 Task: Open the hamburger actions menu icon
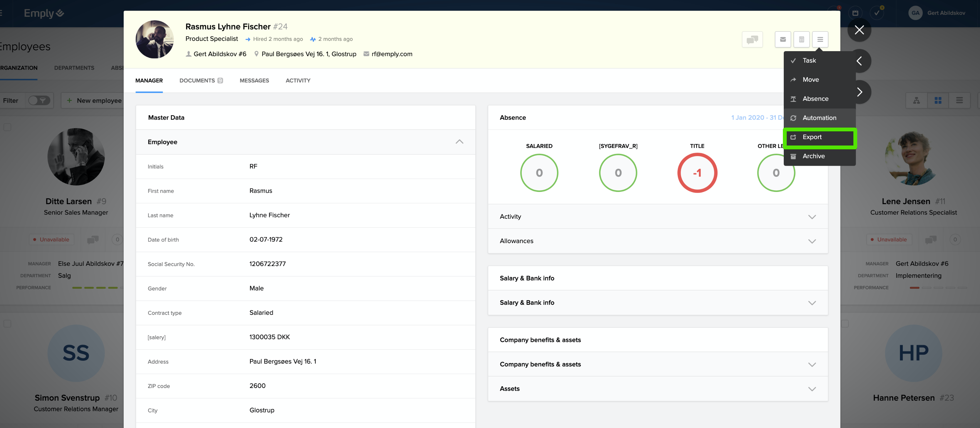(x=820, y=39)
